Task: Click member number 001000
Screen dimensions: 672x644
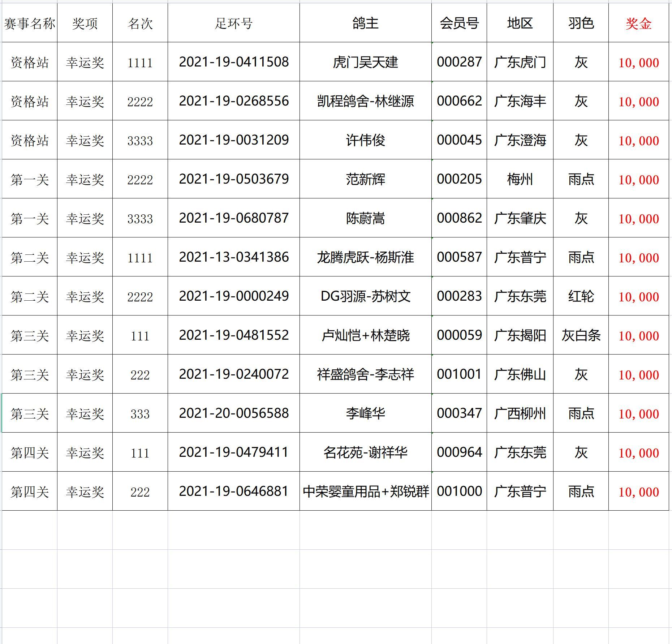Action: (x=459, y=491)
